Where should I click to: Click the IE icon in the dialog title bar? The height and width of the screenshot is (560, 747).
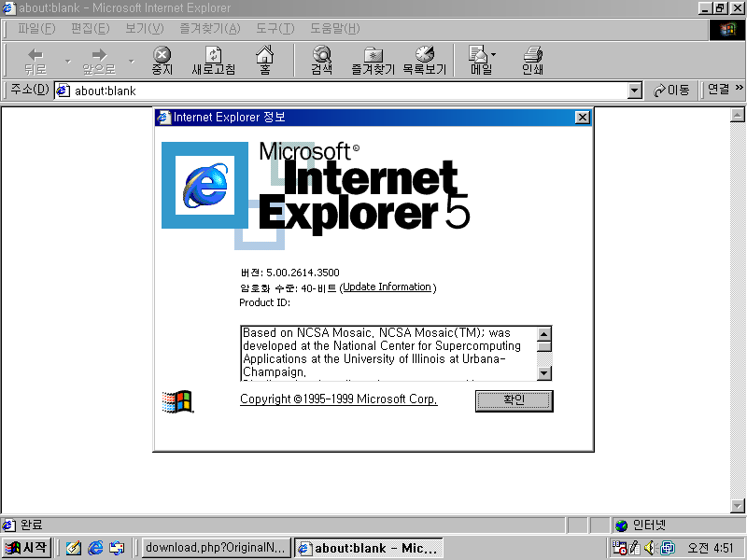[164, 118]
